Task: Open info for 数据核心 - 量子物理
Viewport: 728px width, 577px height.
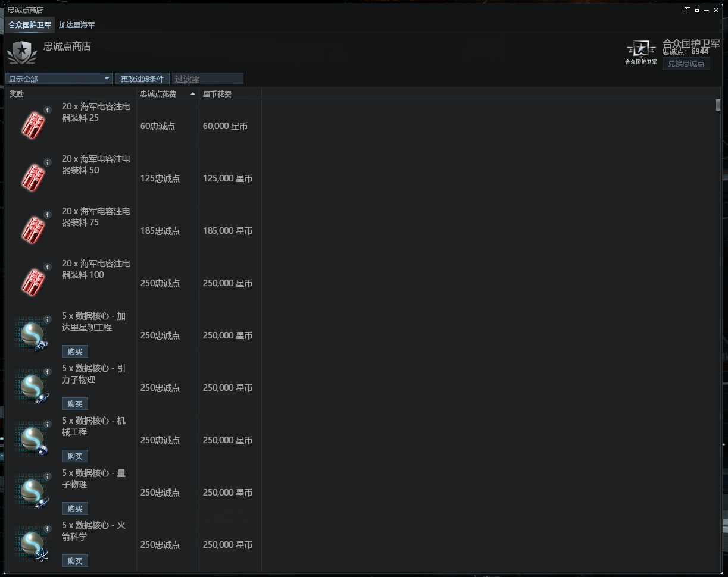Action: pos(48,476)
